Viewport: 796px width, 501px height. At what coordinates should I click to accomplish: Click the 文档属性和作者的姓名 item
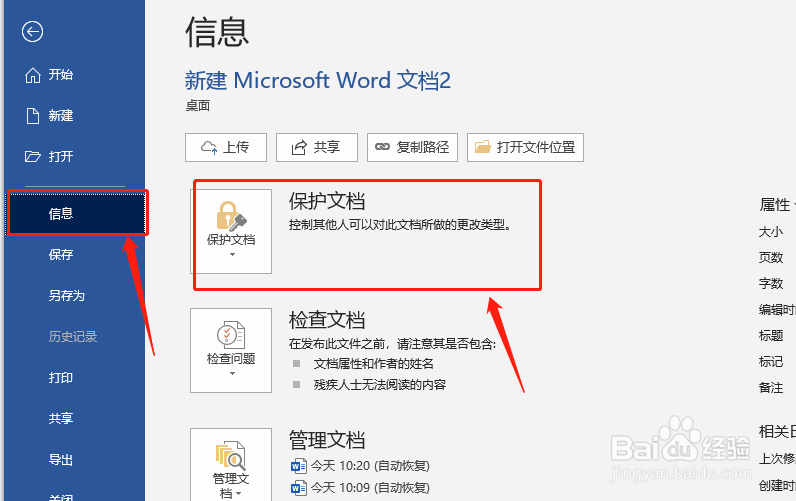pyautogui.click(x=374, y=363)
